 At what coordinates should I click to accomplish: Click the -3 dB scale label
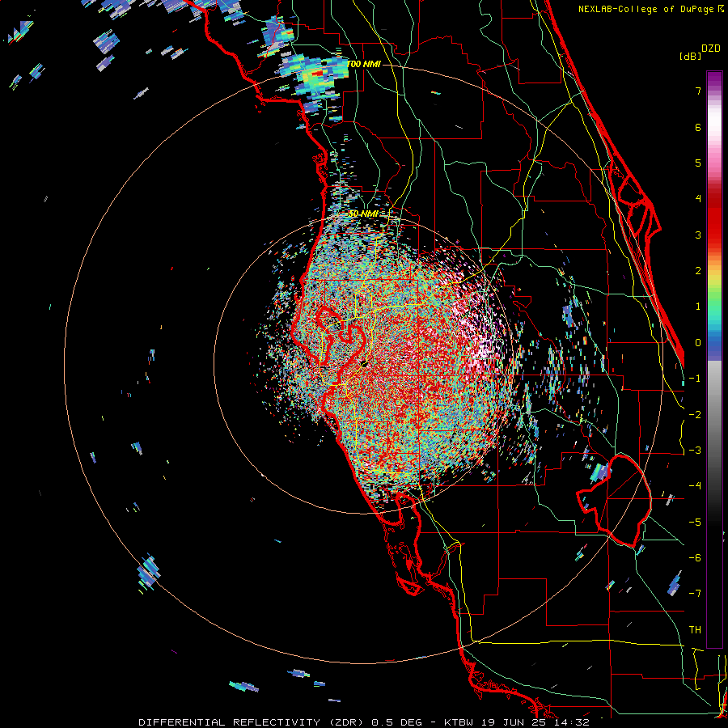tap(695, 451)
